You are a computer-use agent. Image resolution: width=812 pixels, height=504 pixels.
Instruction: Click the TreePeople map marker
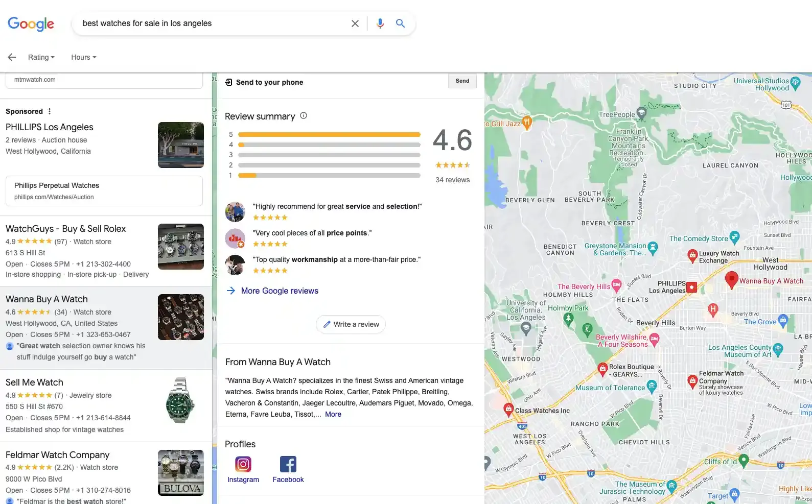click(642, 113)
